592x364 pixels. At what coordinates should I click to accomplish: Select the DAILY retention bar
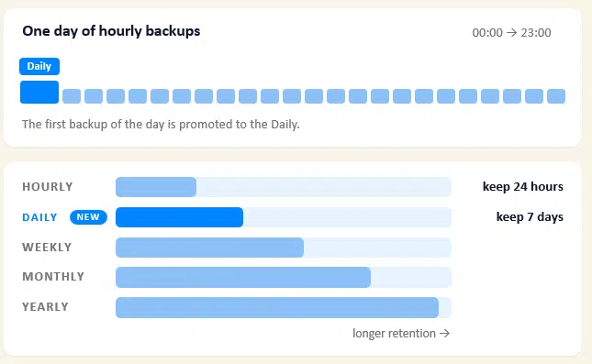point(284,217)
